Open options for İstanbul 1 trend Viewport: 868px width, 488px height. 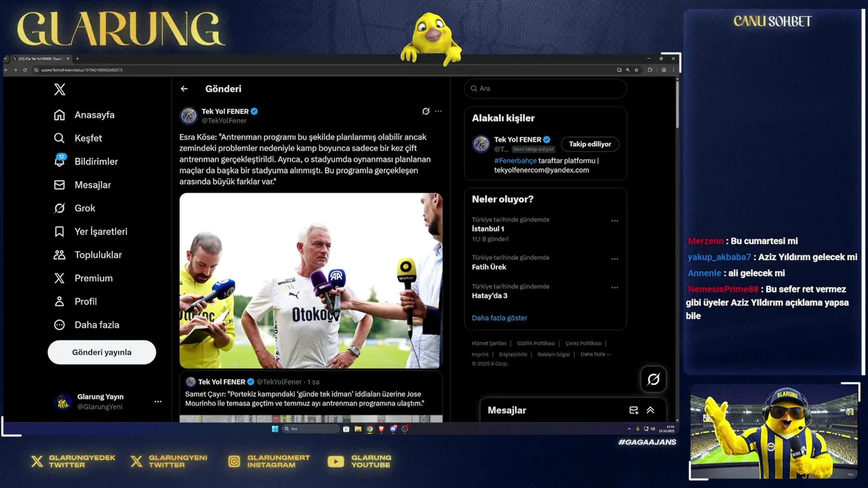[614, 221]
